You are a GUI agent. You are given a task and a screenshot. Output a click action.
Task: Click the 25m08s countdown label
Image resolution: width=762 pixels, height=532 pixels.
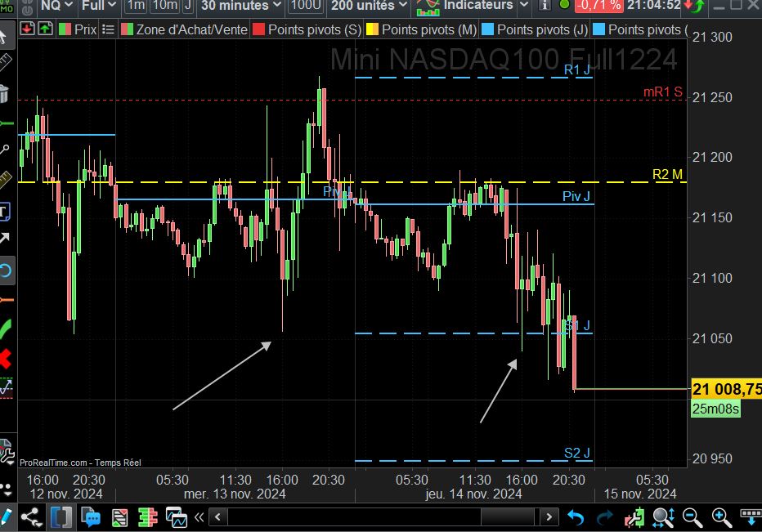point(716,409)
